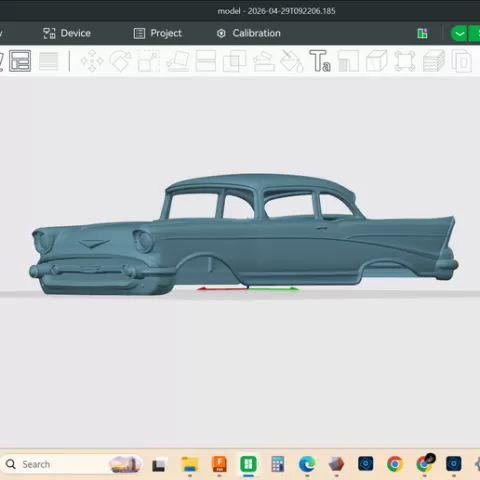Screen dimensions: 480x480
Task: Select the support painting brush tool
Action: (x=264, y=61)
